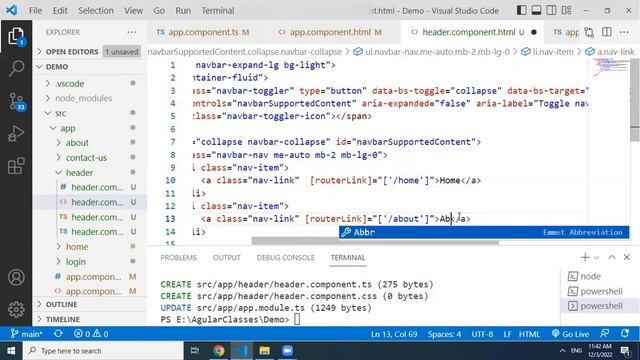
Task: Click the Type here to search box
Action: coord(103,351)
